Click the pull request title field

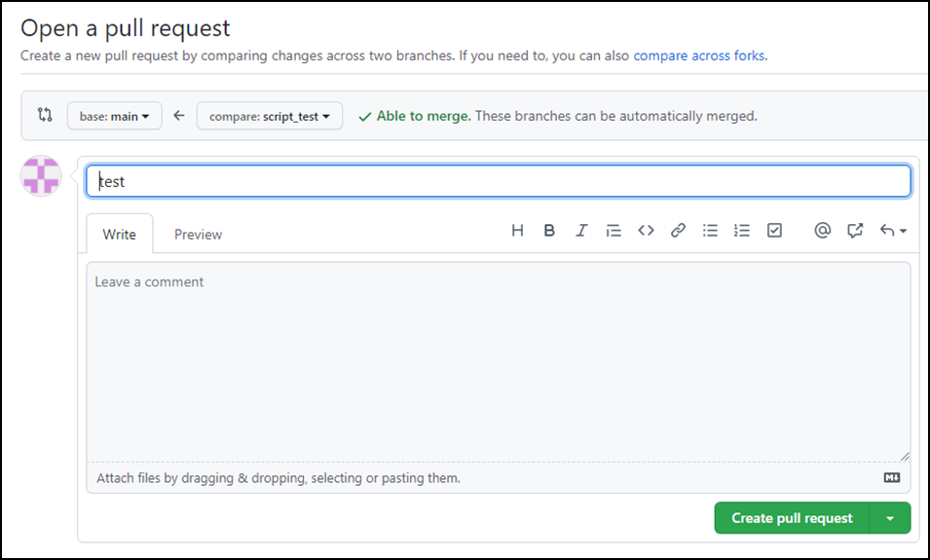[x=499, y=181]
